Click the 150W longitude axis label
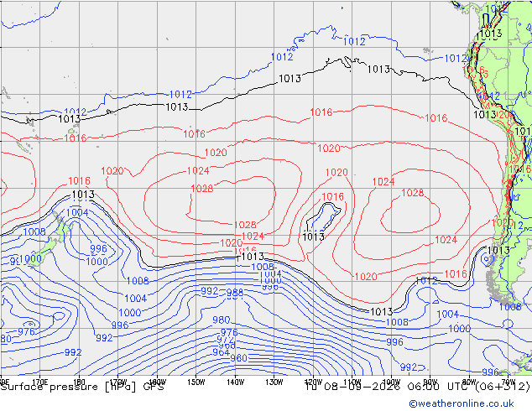 (x=196, y=382)
